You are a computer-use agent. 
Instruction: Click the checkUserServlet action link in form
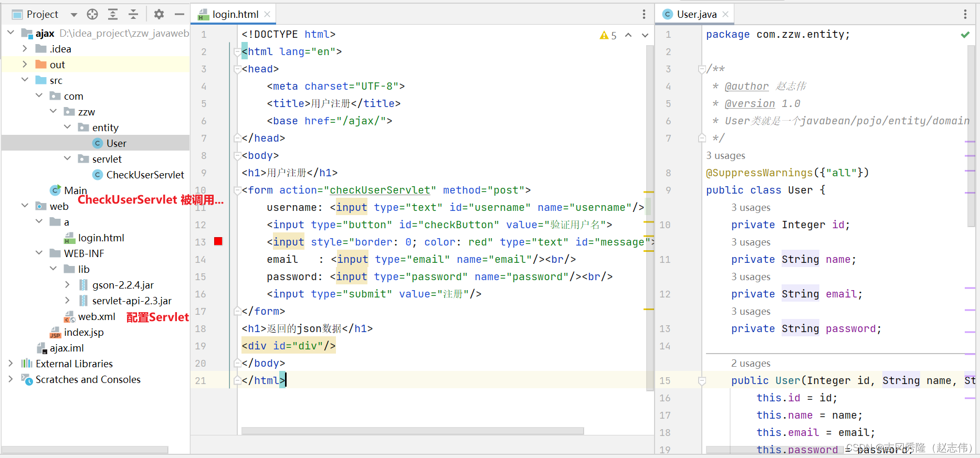coord(380,190)
